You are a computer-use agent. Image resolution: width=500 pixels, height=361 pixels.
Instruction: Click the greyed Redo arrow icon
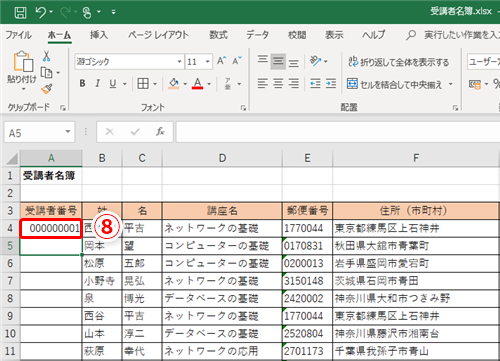pyautogui.click(x=66, y=12)
